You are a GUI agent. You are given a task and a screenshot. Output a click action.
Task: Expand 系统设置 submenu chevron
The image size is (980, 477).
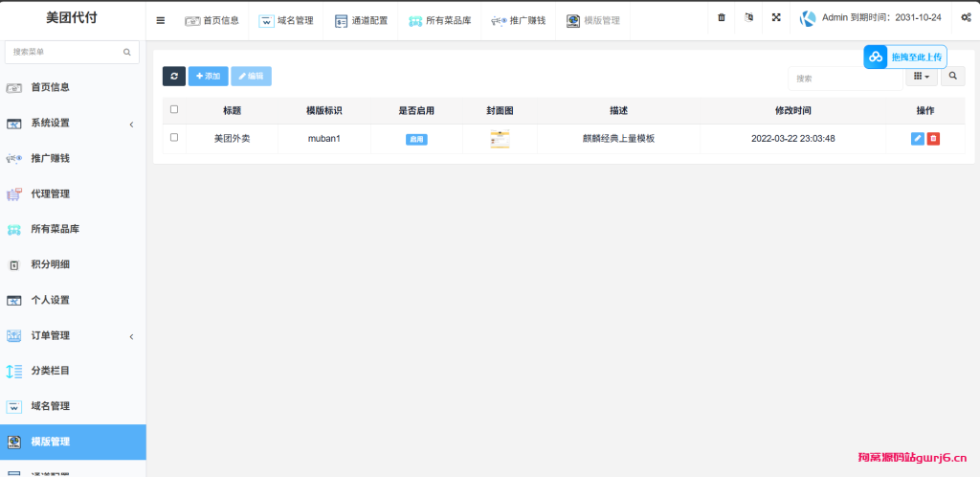(132, 125)
